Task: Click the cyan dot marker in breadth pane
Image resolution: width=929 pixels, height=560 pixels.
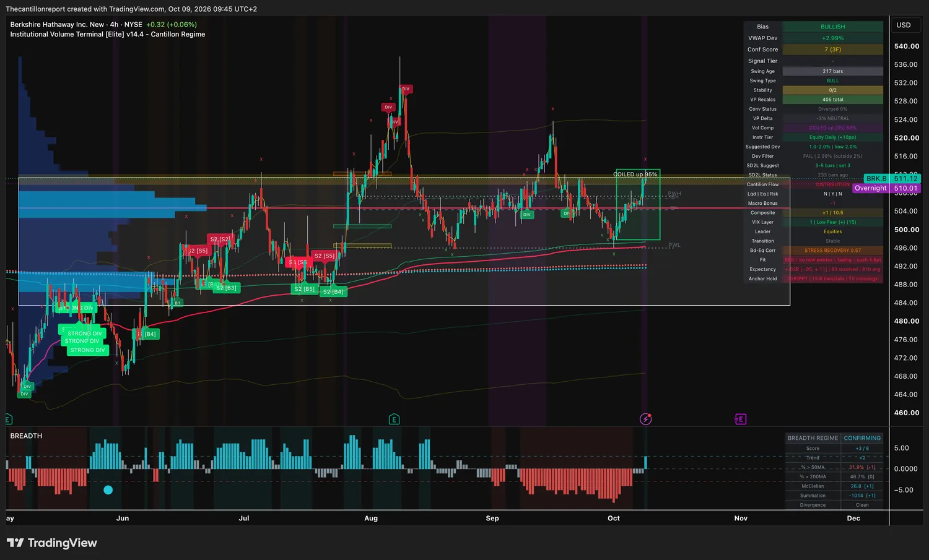Action: point(108,490)
